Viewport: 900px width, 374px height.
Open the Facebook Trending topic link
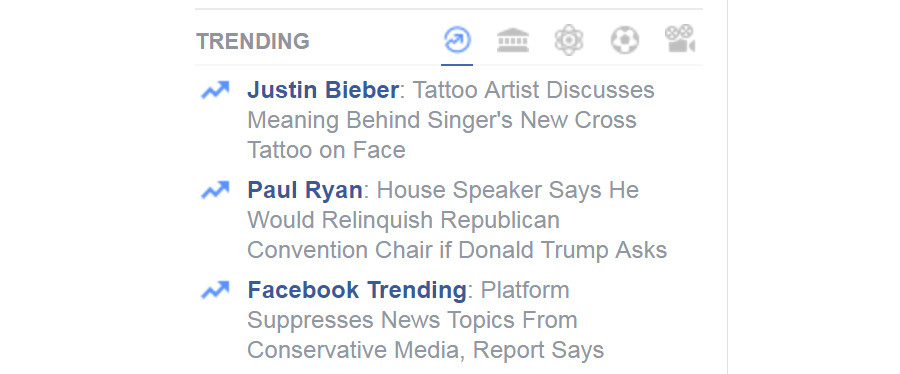click(356, 290)
